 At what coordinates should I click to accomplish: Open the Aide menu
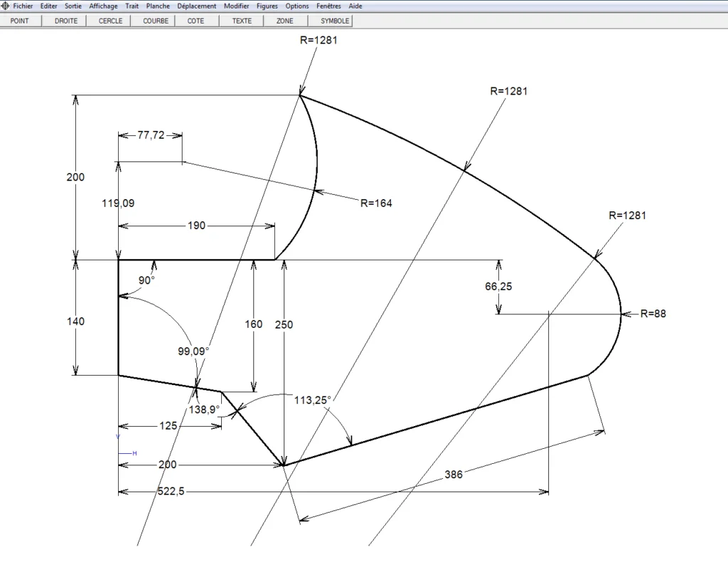tap(355, 6)
